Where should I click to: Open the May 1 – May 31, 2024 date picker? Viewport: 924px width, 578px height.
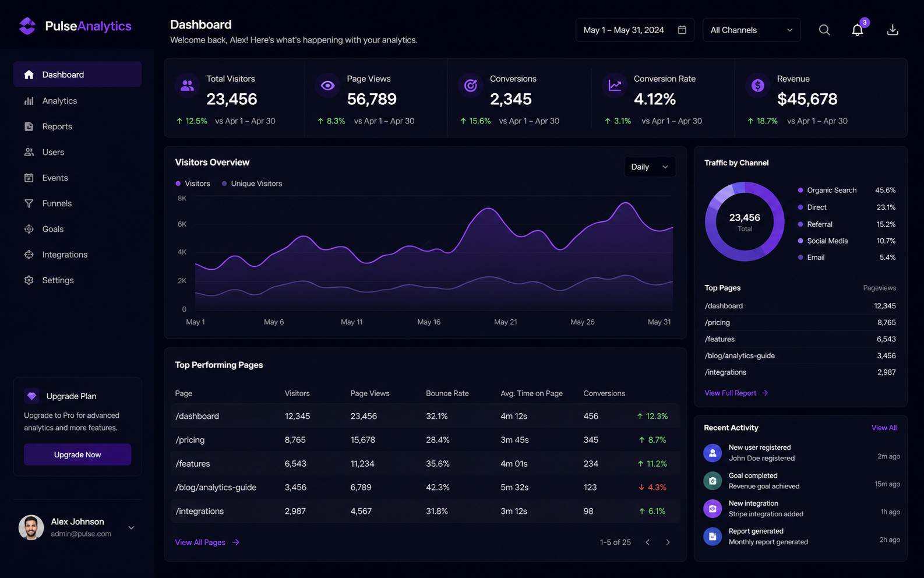(635, 30)
